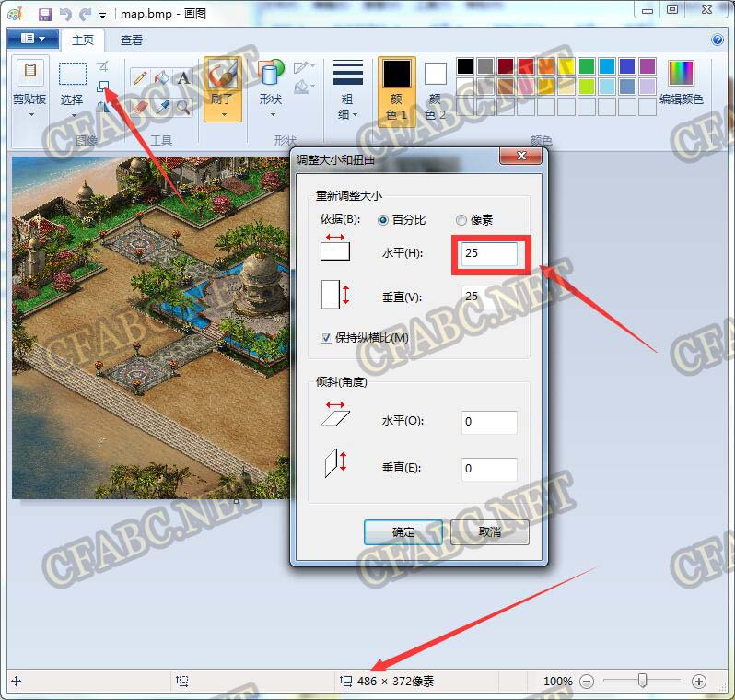This screenshot has width=735, height=700.
Task: Click the 选择 dashed rectangle selection tool
Action: coord(73,74)
